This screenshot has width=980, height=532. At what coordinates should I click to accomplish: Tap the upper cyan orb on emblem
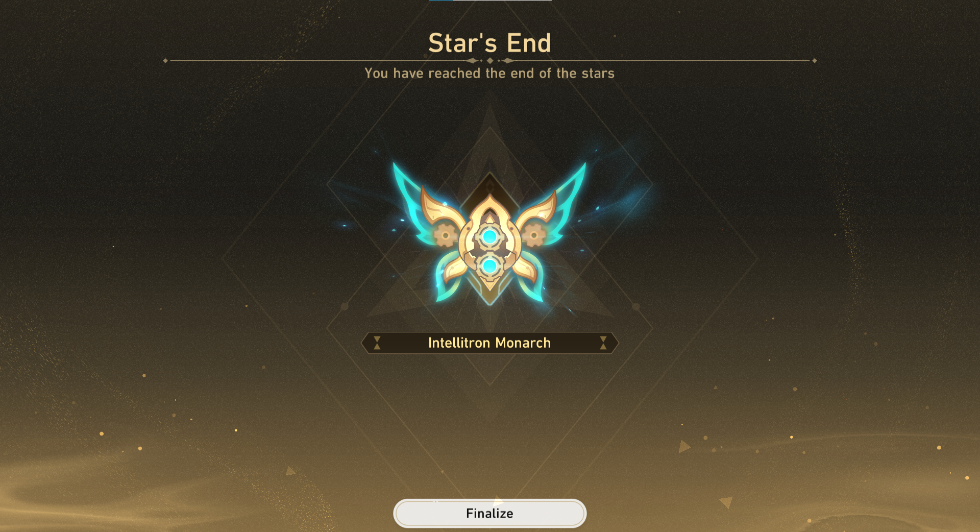click(x=489, y=236)
